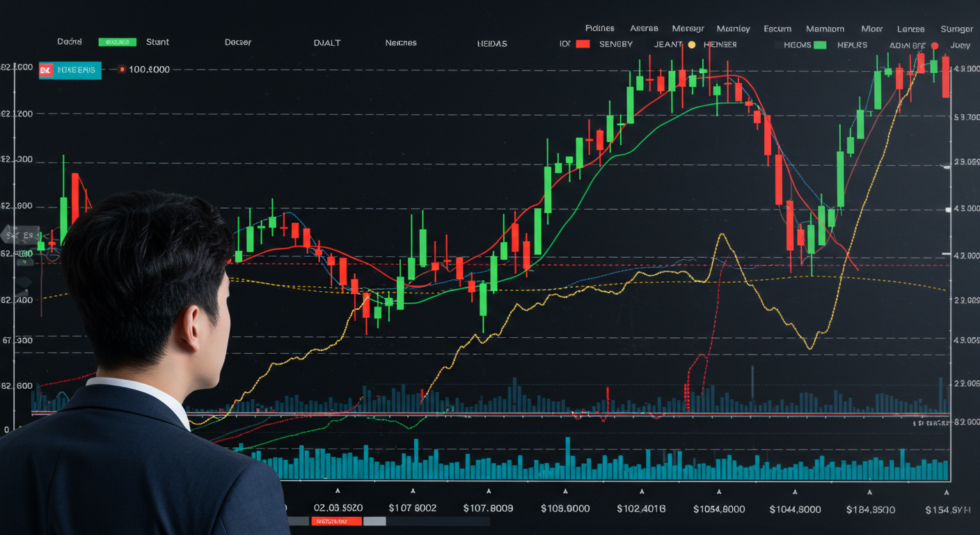980x535 pixels.
Task: Click the green swatch after HEOMS
Action: [821, 45]
